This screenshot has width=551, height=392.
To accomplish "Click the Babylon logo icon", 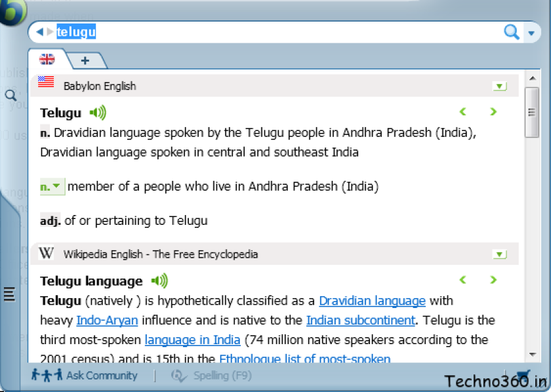I will [12, 11].
